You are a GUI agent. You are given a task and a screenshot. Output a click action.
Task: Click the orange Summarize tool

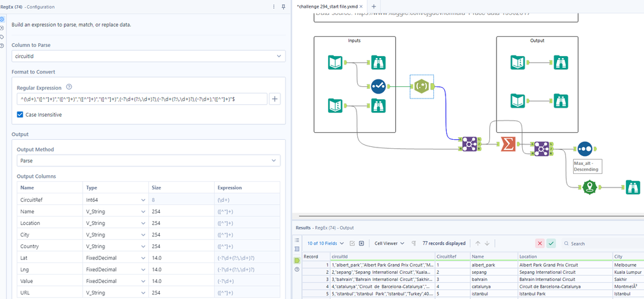click(509, 144)
